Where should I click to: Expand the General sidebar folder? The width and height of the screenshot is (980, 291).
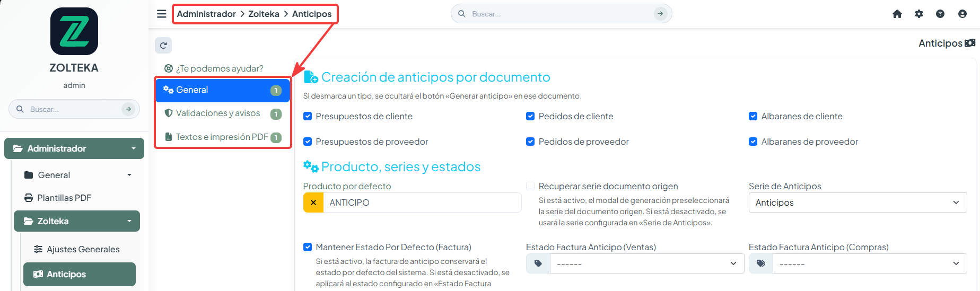tap(78, 175)
